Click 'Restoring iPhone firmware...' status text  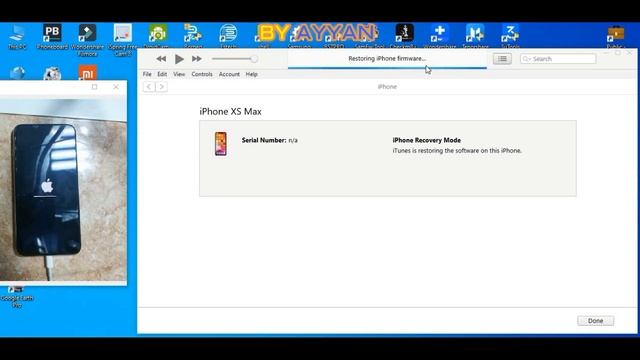[387, 58]
